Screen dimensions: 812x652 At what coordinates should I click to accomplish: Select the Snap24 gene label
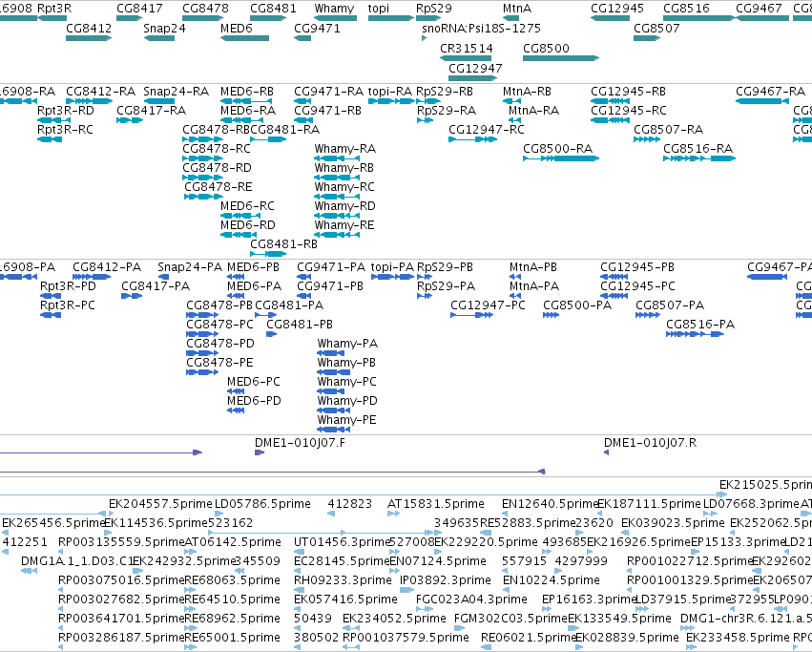pos(164,28)
